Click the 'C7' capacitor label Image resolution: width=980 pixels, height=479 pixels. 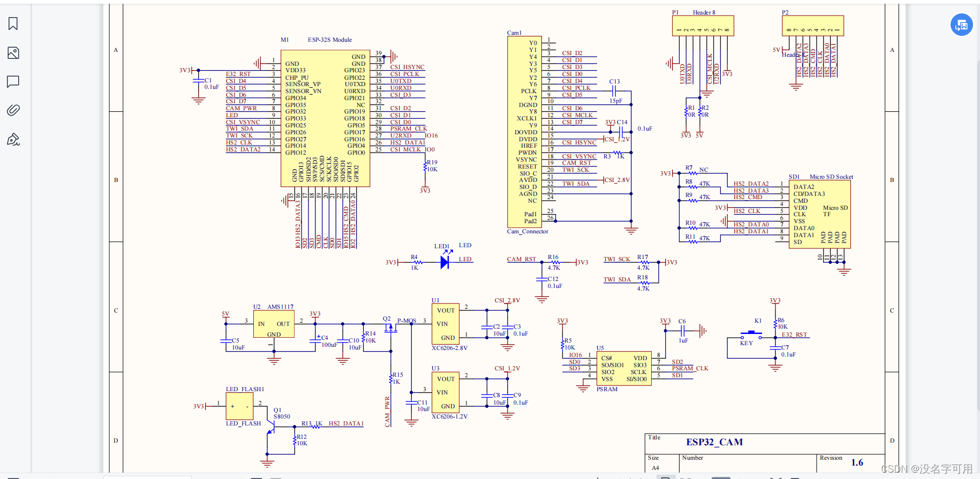click(x=785, y=347)
